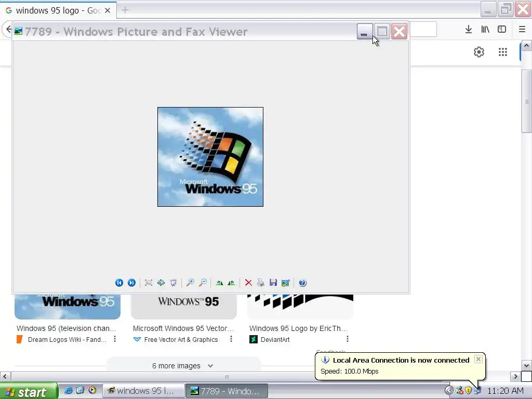
Task: Open Google settings gear icon
Action: point(479,52)
